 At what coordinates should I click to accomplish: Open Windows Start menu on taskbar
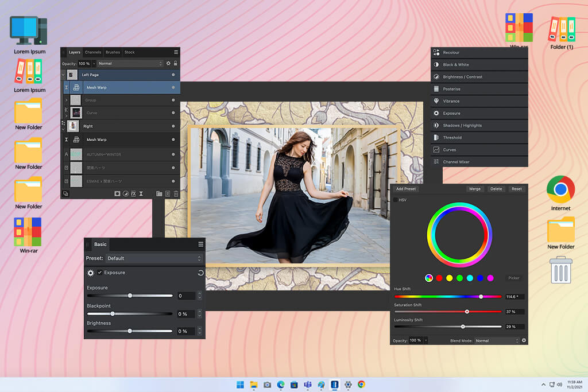(240, 385)
